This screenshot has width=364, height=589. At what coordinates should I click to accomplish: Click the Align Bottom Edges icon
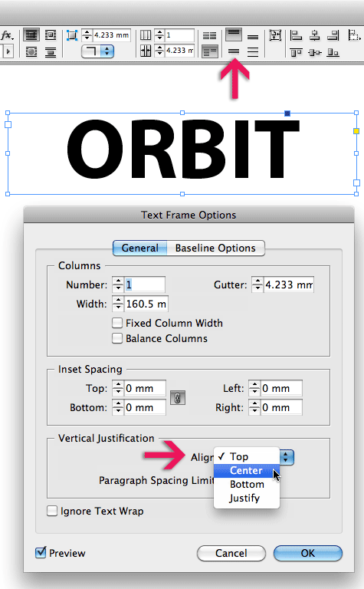[x=333, y=52]
